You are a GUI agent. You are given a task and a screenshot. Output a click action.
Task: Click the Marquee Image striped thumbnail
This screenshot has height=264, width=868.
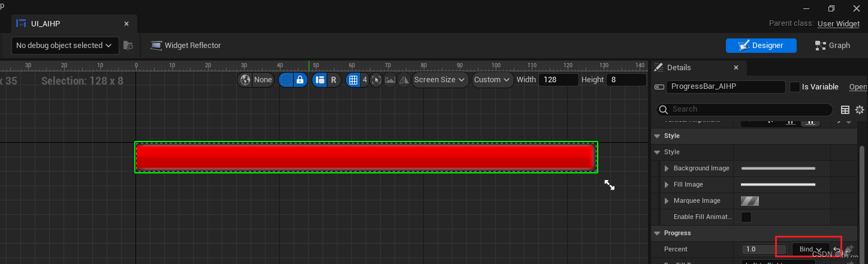pos(750,200)
